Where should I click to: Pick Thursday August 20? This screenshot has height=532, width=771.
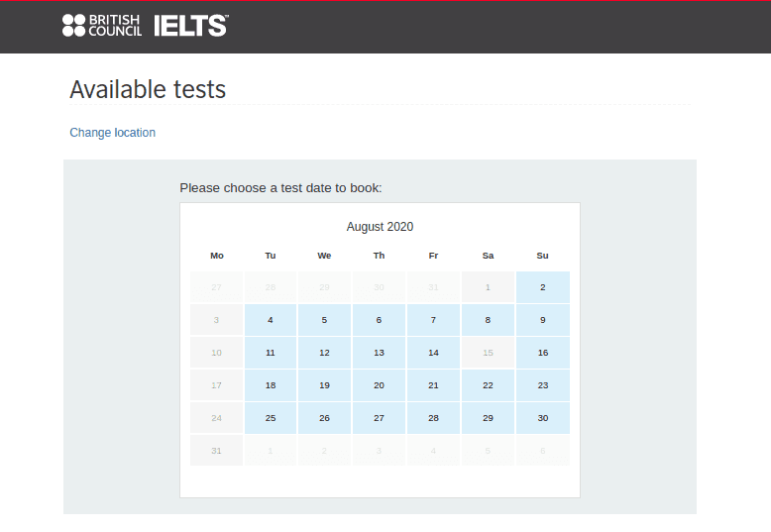(379, 385)
